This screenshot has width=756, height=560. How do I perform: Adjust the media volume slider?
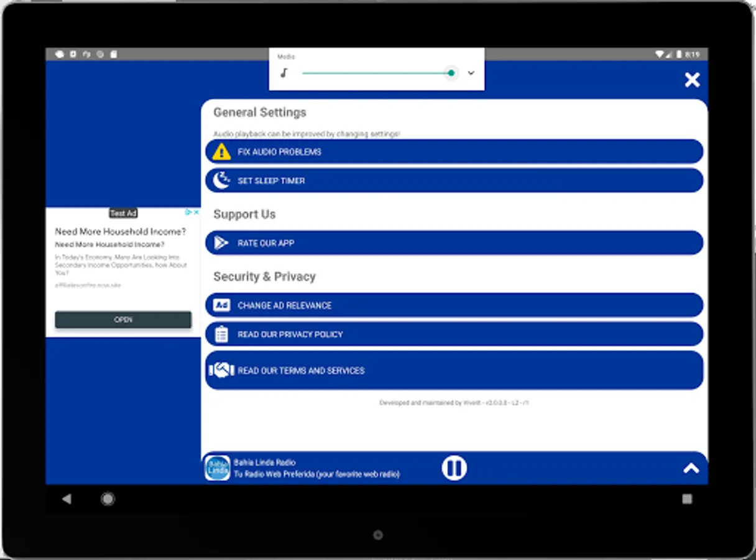377,73
